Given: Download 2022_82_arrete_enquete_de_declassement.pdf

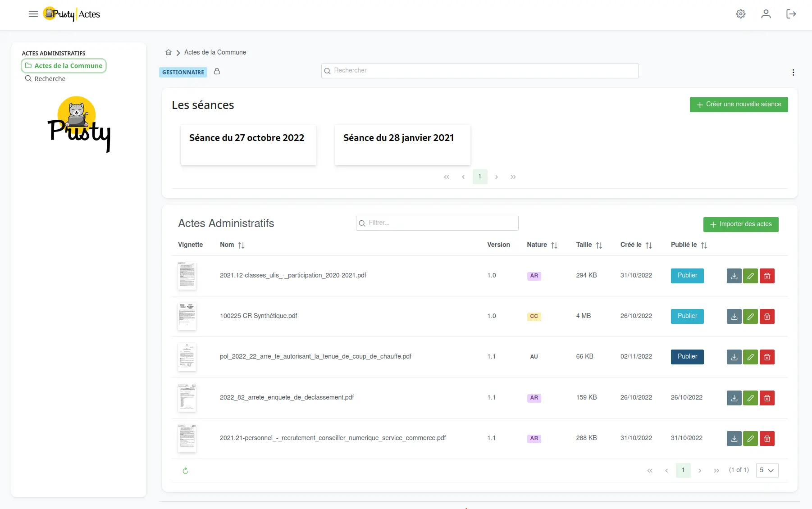Looking at the screenshot, I should tap(734, 398).
